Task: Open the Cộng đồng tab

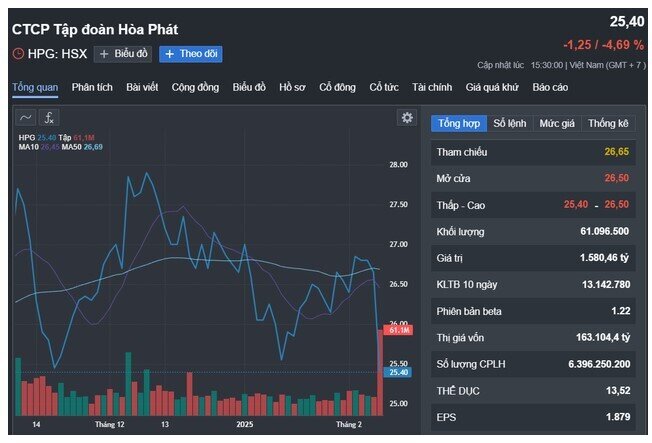Action: pyautogui.click(x=195, y=87)
